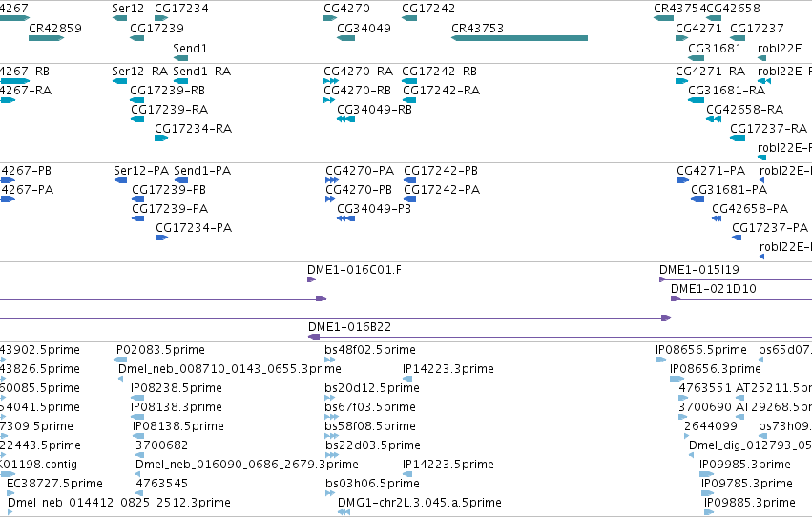Image resolution: width=812 pixels, height=517 pixels.
Task: Click the Dmel_neb_016090_0686_2679.3prime label
Action: tap(246, 465)
